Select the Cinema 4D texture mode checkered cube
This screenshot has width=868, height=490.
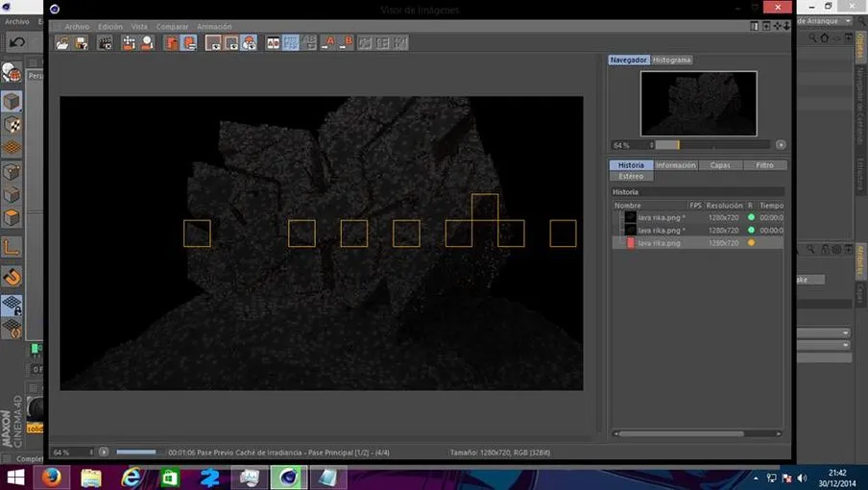[x=12, y=125]
